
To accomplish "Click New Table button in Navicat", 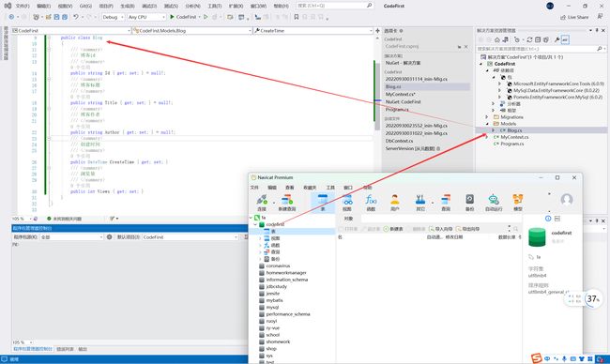I will click(x=393, y=229).
